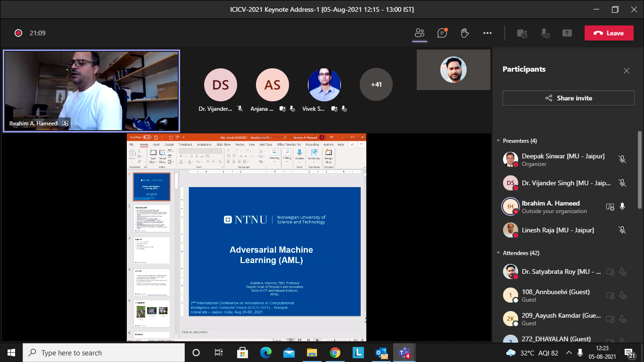Open Google Chrome from the taskbar

(335, 353)
